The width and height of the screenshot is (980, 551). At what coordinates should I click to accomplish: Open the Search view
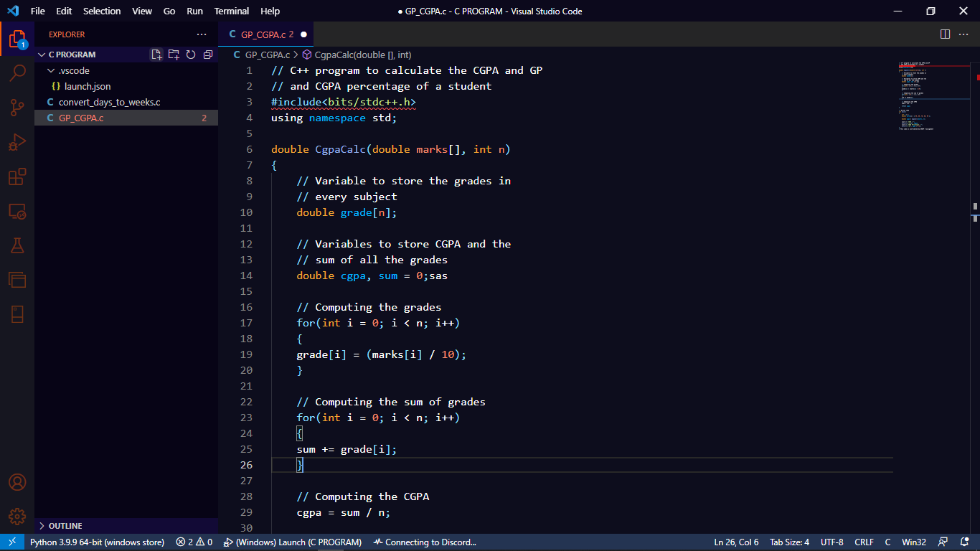(17, 72)
